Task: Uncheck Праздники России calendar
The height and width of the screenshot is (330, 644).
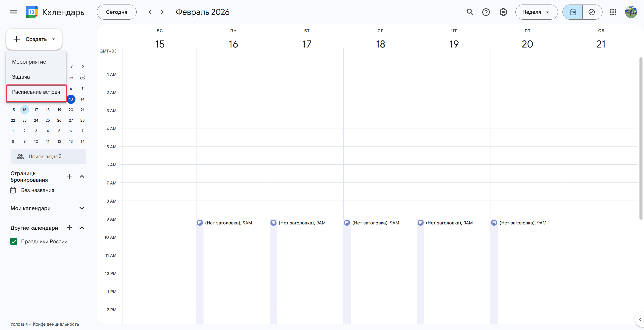Action: coord(14,242)
